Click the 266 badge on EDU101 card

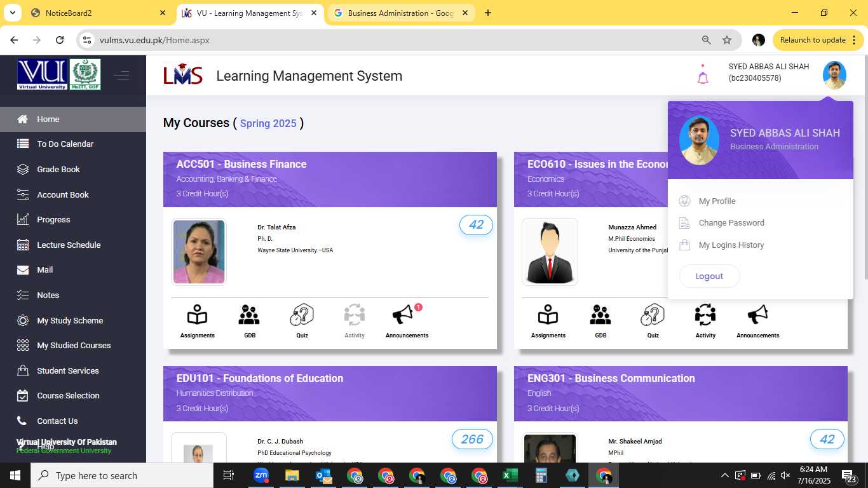tap(472, 439)
